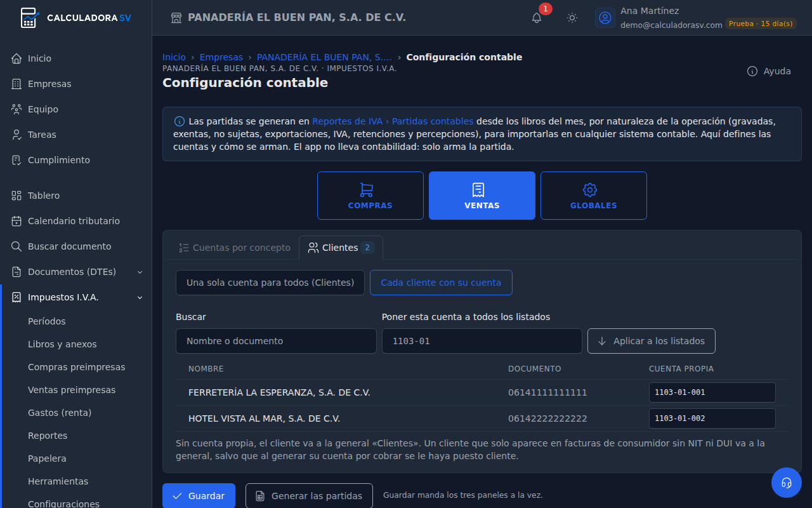The image size is (812, 508).
Task: Open the 'Cuentas por concepto' tab
Action: coord(234,248)
